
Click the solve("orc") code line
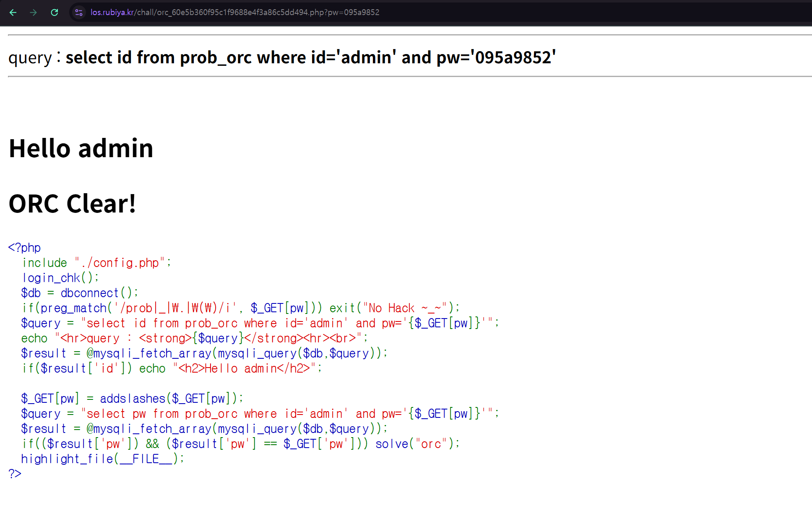pos(241,444)
